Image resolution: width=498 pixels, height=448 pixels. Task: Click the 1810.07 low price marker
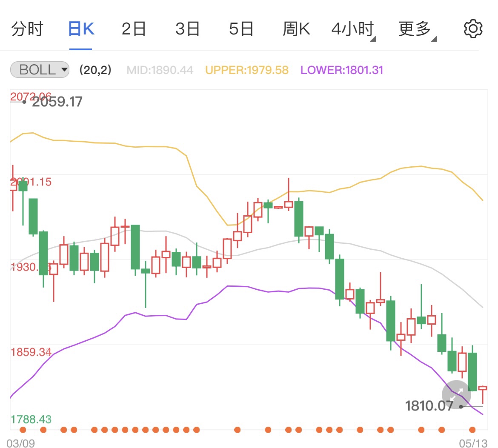tap(429, 406)
